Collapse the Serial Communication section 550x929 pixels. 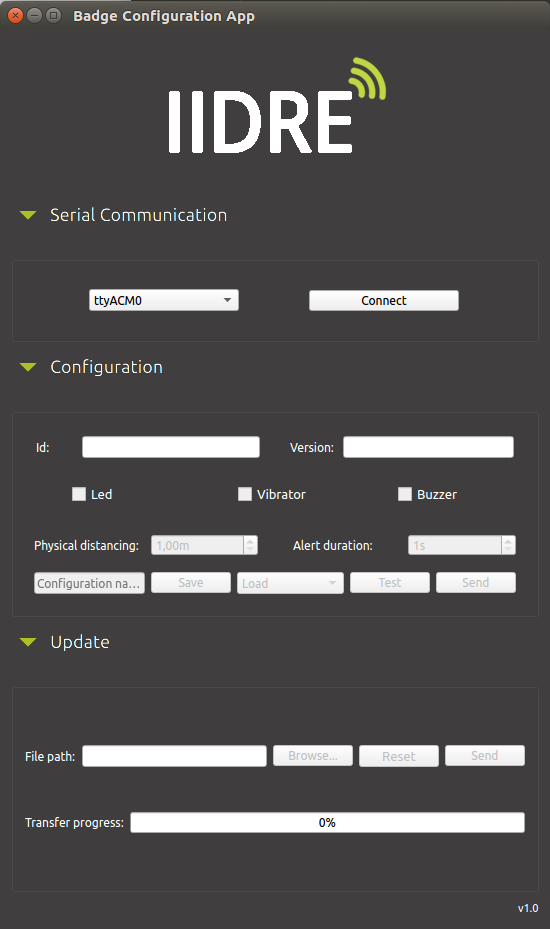click(x=28, y=215)
